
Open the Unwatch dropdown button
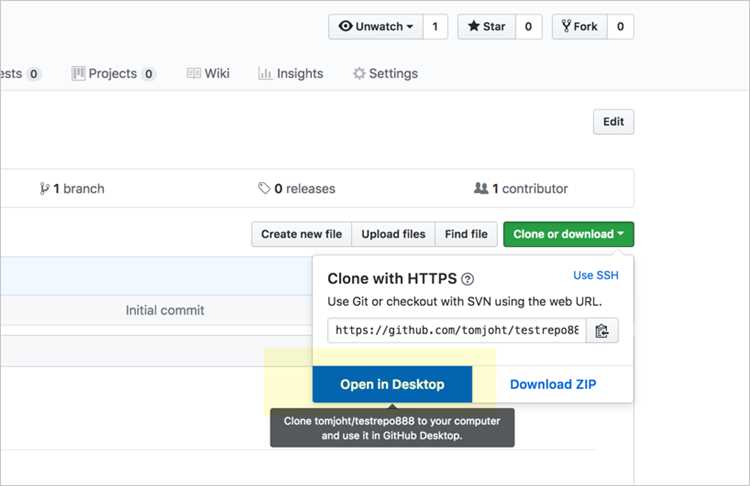pos(376,26)
